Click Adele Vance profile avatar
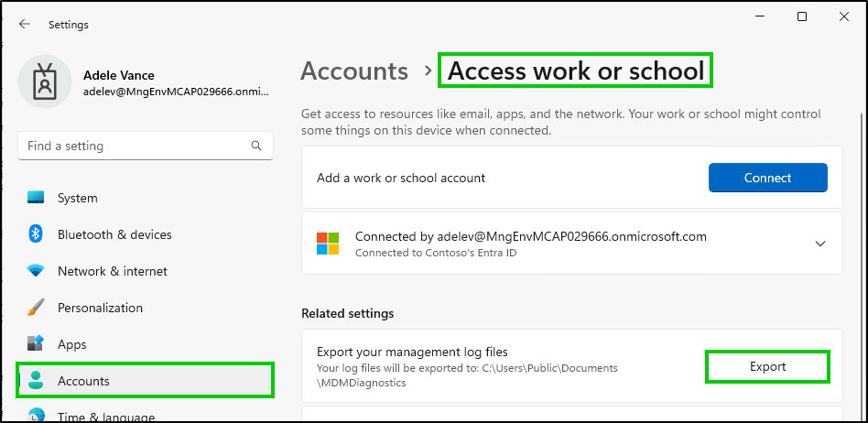Image resolution: width=868 pixels, height=423 pixels. [45, 81]
